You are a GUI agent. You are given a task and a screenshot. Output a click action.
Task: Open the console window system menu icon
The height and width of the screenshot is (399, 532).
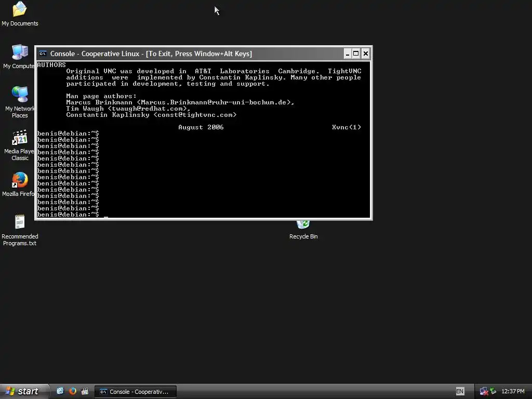(x=43, y=54)
